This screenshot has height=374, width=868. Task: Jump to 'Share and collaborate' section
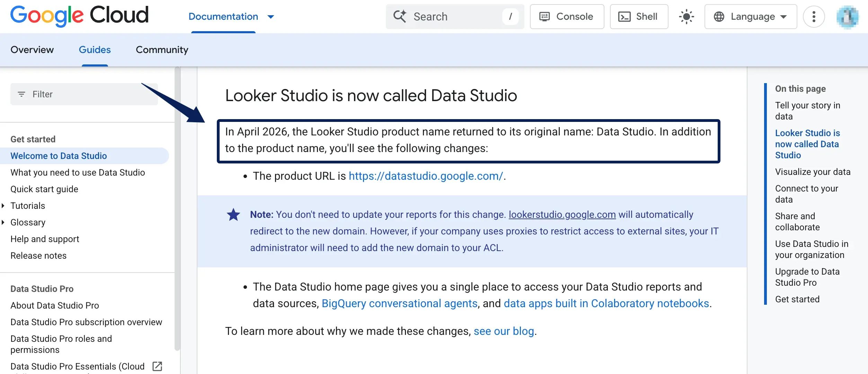pyautogui.click(x=798, y=222)
